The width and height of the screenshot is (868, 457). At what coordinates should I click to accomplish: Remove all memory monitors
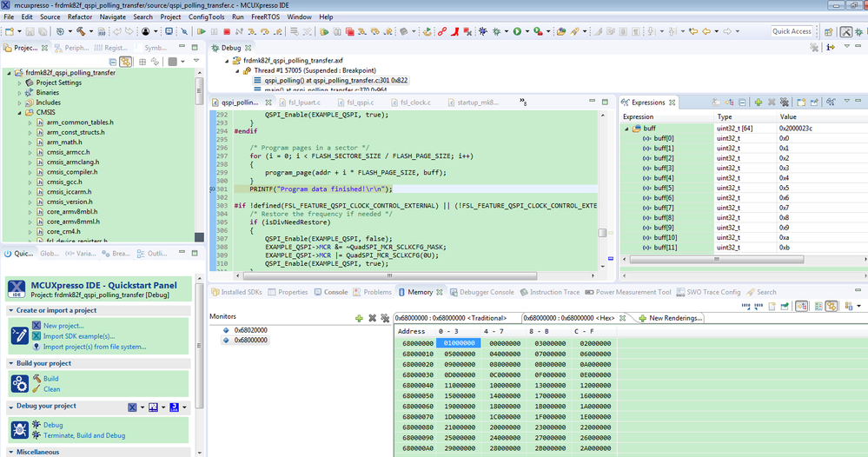pyautogui.click(x=385, y=318)
